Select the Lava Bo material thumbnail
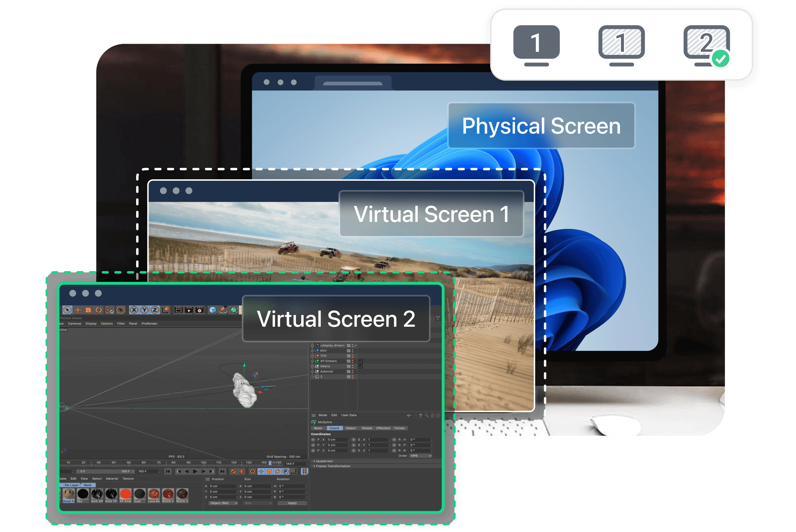796x532 pixels. pyautogui.click(x=154, y=494)
